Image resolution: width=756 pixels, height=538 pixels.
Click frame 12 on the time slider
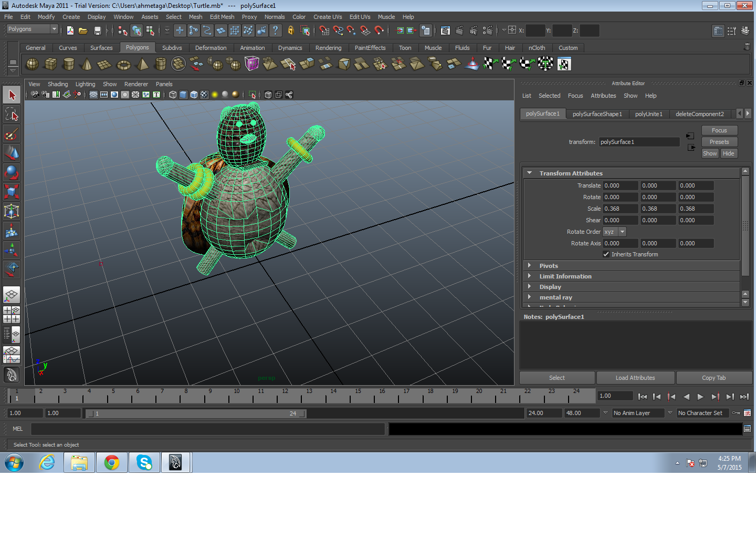(x=285, y=396)
